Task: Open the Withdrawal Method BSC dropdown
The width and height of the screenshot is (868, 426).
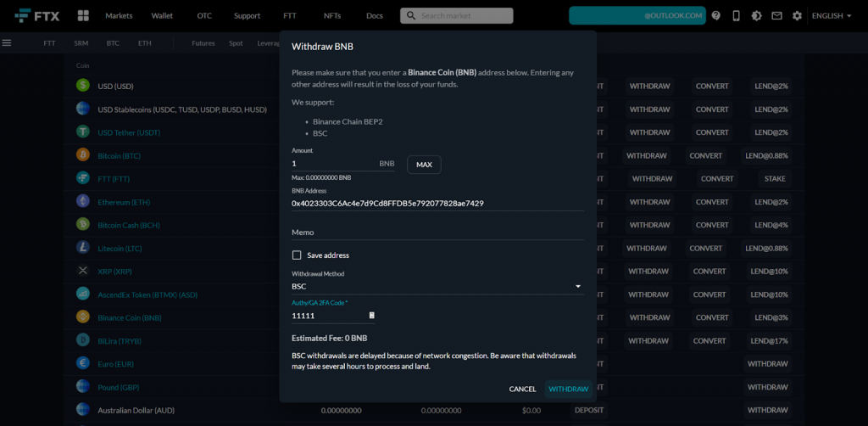Action: click(x=437, y=286)
